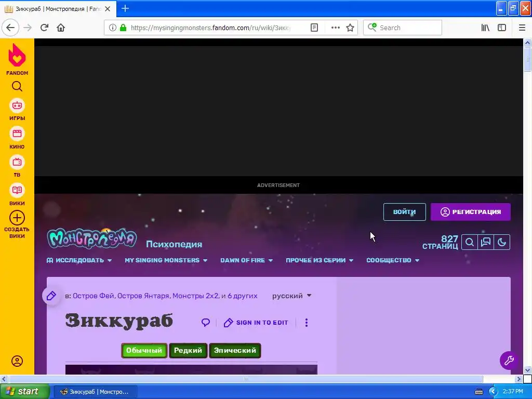Focus the browser Search field
Screen dimensions: 532x399
click(x=403, y=28)
